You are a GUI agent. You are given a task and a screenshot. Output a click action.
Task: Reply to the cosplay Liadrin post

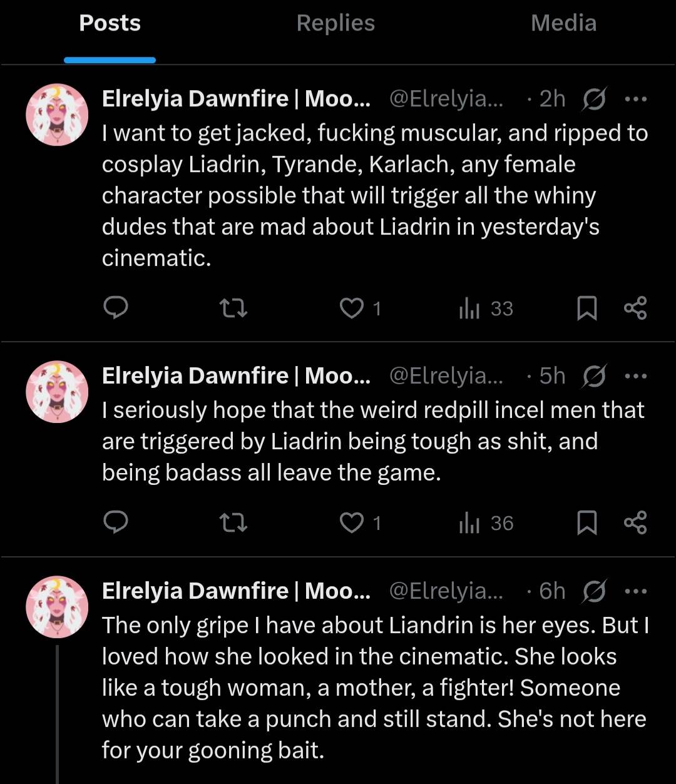115,308
